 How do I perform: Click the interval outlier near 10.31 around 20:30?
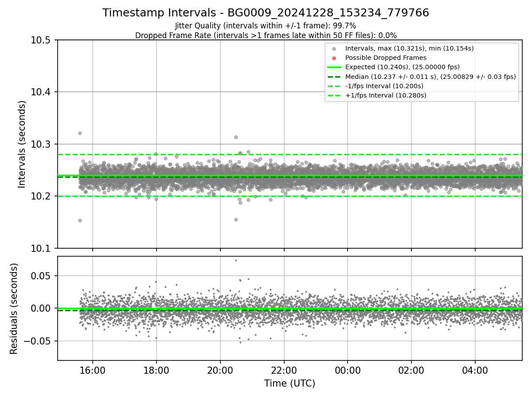tap(236, 137)
